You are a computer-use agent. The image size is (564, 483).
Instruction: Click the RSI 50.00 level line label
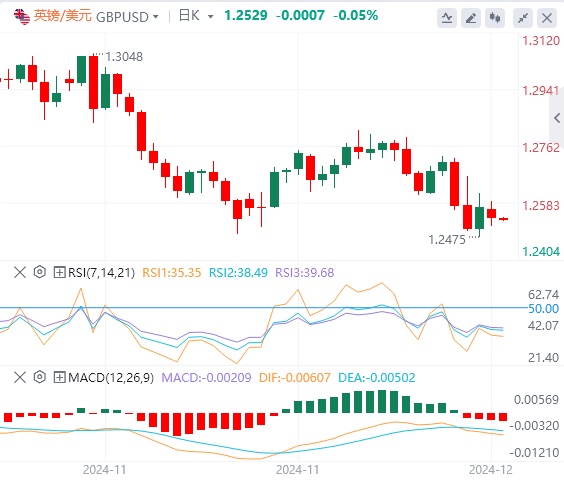coord(543,309)
